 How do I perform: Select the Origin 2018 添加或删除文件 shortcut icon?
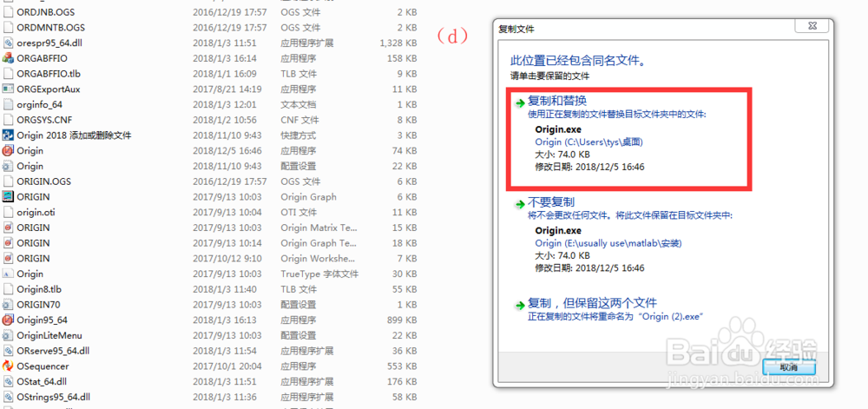8,135
